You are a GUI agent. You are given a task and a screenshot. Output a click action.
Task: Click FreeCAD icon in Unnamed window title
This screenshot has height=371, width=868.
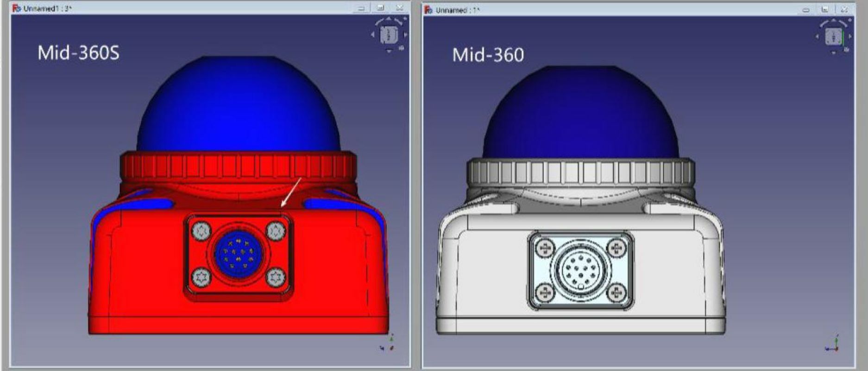coord(428,10)
